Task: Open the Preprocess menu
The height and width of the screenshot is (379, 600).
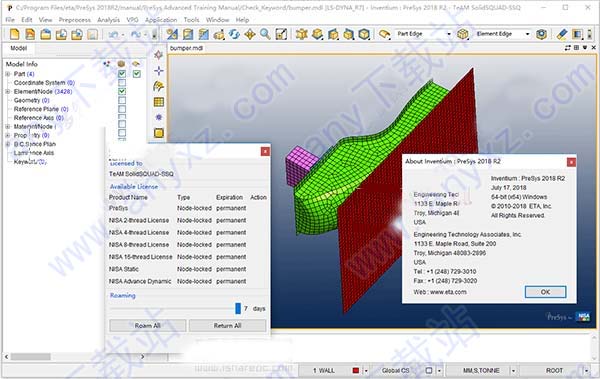Action: [75, 20]
